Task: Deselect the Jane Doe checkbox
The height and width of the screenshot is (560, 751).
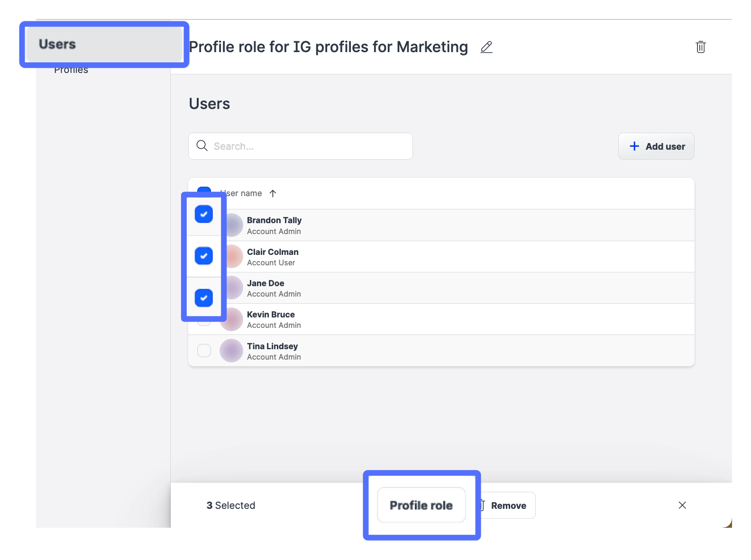Action: (x=204, y=298)
